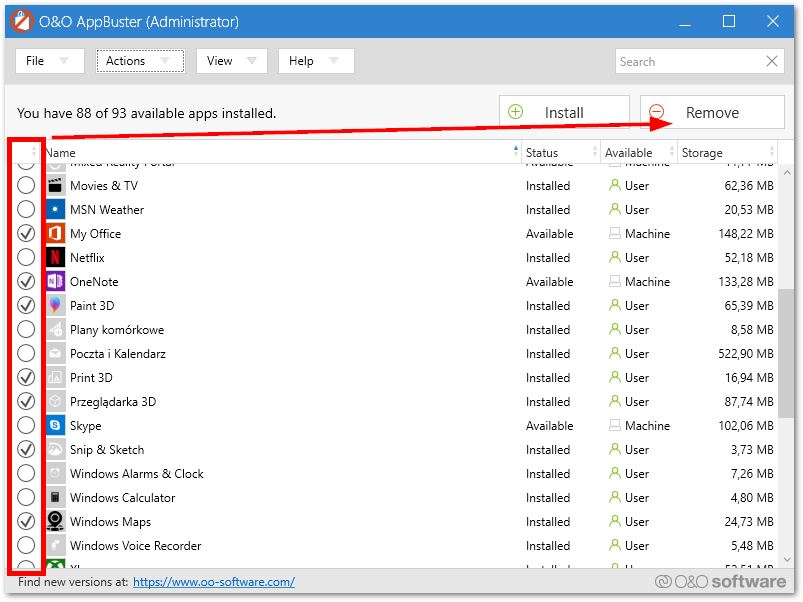Select the Plany komórkowe row name
This screenshot has height=602, width=803.
tap(117, 330)
